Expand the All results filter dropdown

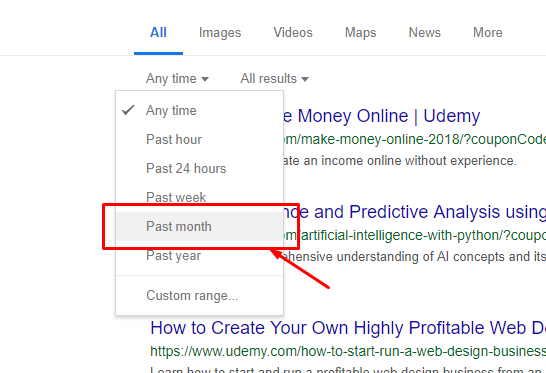tap(274, 78)
